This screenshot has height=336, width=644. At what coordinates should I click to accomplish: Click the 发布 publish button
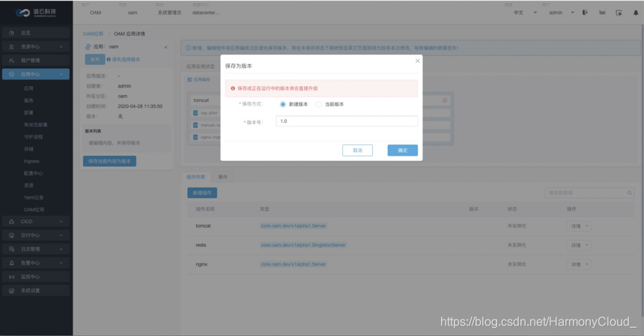pos(95,59)
